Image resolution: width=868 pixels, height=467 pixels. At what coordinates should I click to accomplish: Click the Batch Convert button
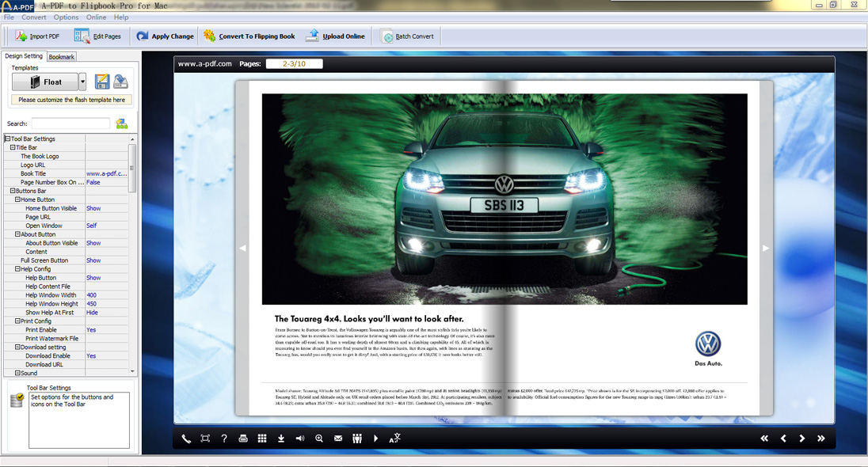408,36
